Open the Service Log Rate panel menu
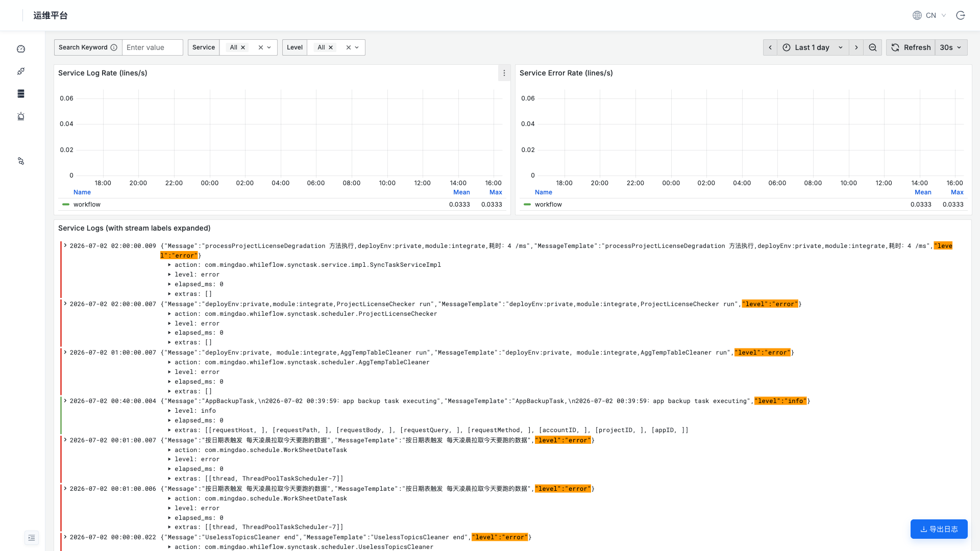980x551 pixels. point(504,73)
